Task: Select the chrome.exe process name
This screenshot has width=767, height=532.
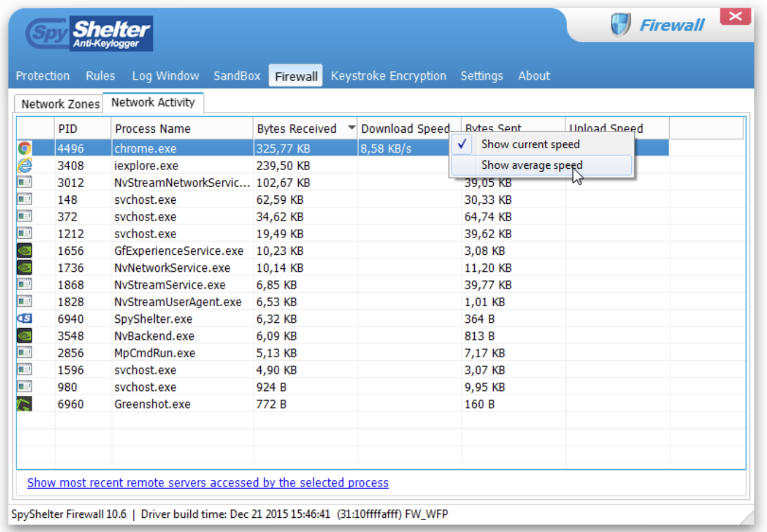Action: (x=145, y=149)
